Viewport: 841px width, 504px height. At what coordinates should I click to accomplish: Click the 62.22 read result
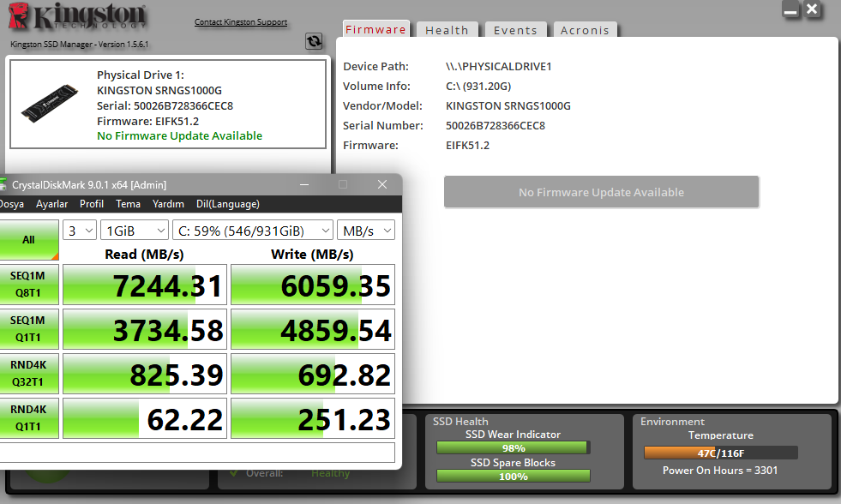tap(145, 418)
